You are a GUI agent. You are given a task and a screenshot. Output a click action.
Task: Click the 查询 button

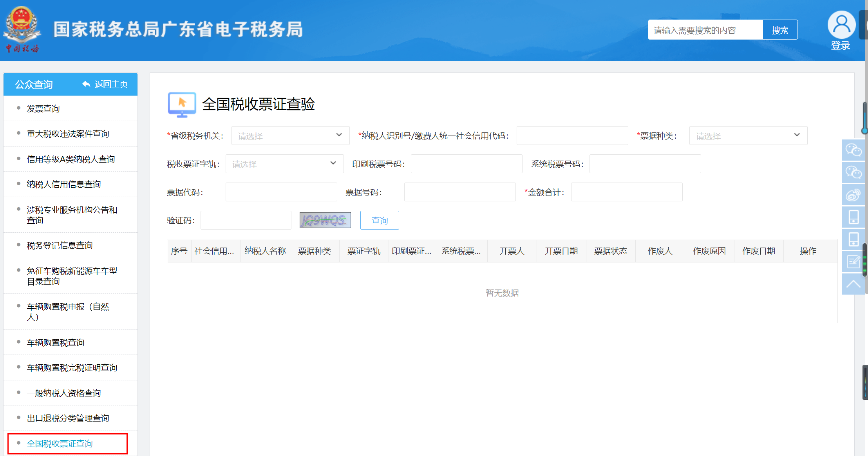click(379, 220)
